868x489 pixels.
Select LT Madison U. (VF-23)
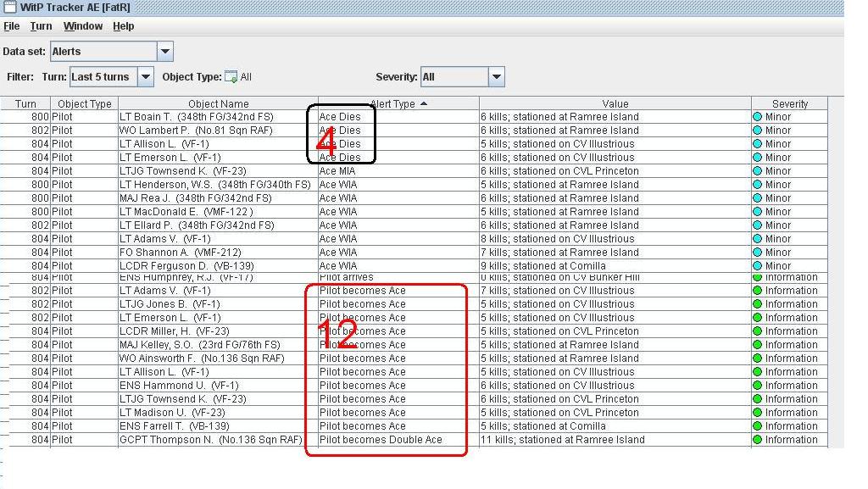172,413
